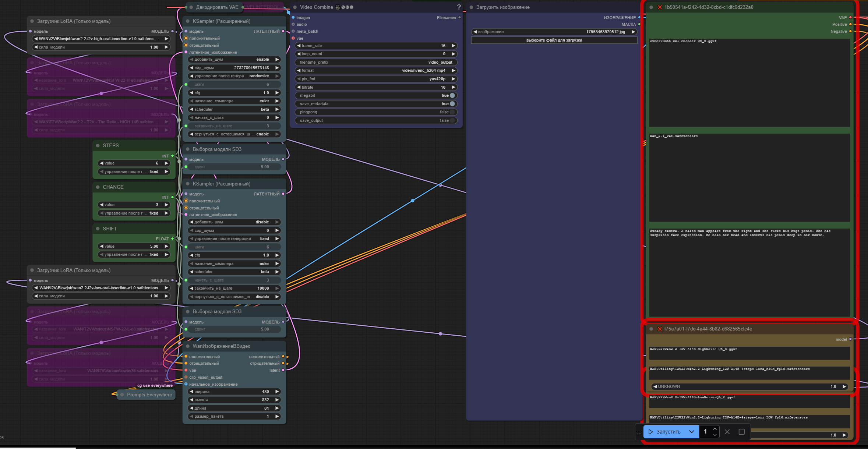Viewport: 868px width, 449px height.
Task: Increase the queue batch count stepper
Action: (714, 429)
